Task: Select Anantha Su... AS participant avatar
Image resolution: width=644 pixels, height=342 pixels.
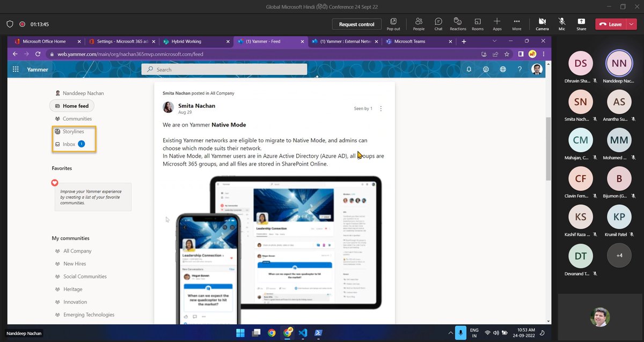Action: [x=619, y=102]
